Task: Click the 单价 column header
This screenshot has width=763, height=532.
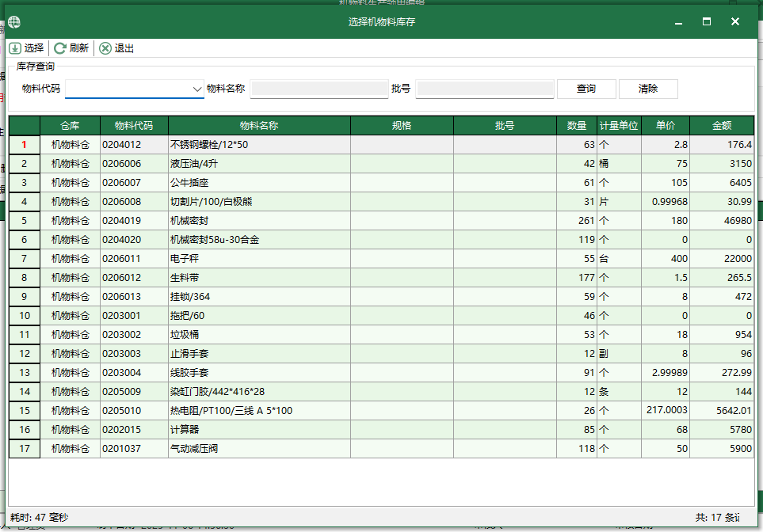Action: (x=666, y=125)
